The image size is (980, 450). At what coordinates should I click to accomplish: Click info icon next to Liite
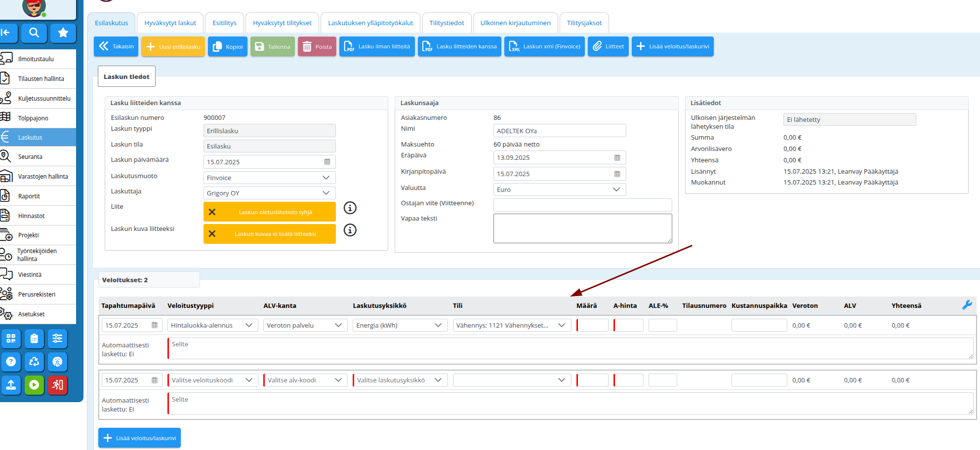click(350, 208)
